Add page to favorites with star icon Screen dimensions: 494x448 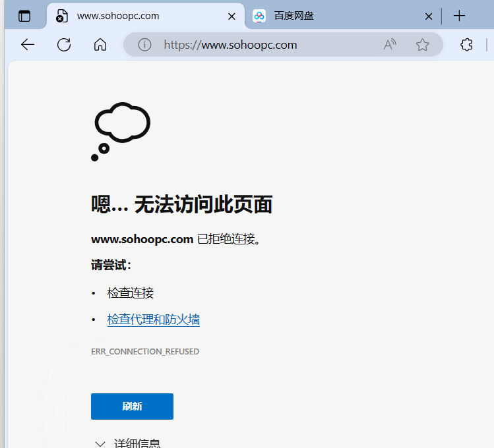click(423, 45)
